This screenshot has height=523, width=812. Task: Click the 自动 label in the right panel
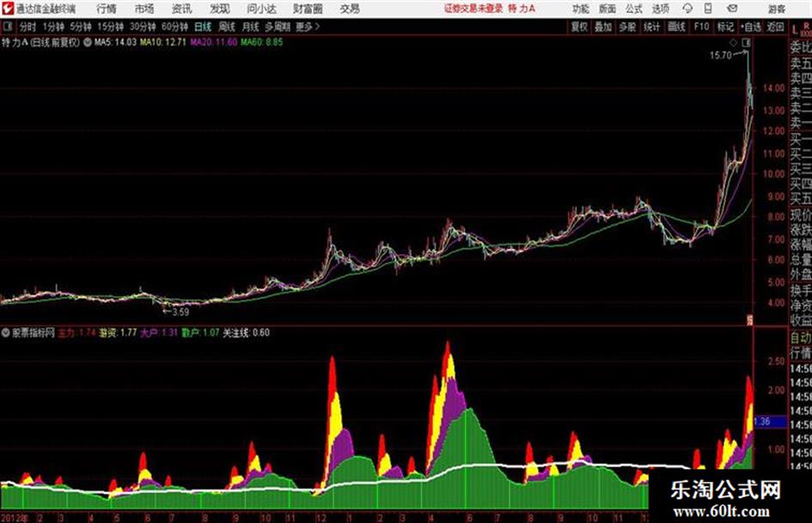coord(801,338)
